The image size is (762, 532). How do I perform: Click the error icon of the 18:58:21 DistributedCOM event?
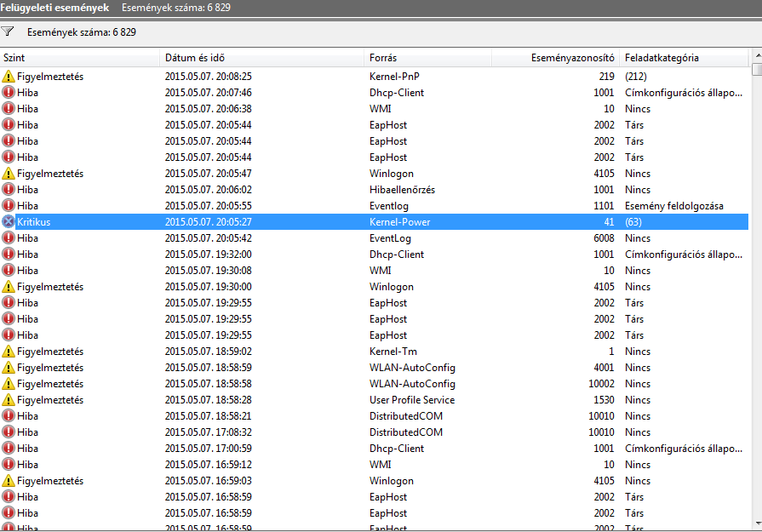(9, 416)
